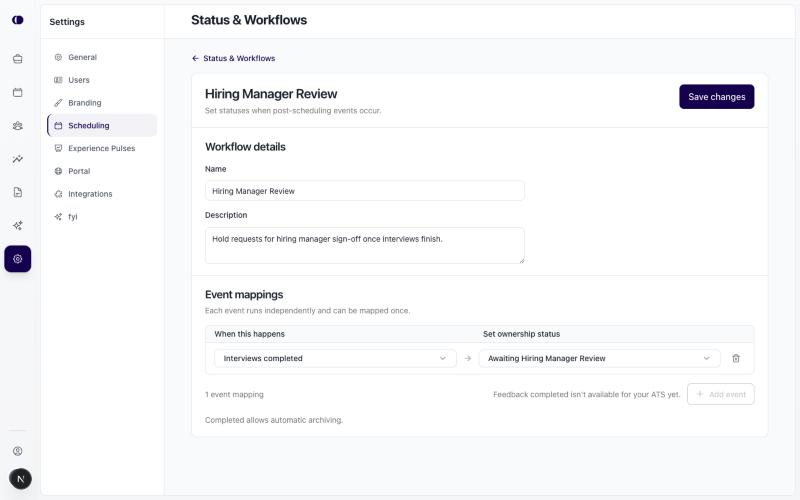Click the Integrations puzzle icon
This screenshot has width=800, height=500.
click(x=58, y=194)
